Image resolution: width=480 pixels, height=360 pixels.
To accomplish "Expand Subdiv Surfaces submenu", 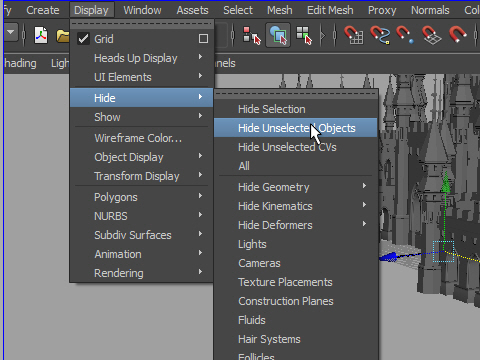I will tap(141, 235).
